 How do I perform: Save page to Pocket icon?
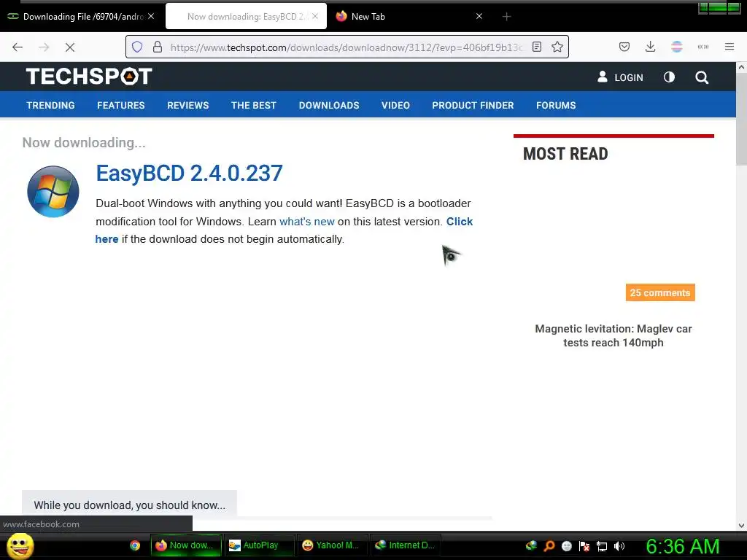(624, 47)
